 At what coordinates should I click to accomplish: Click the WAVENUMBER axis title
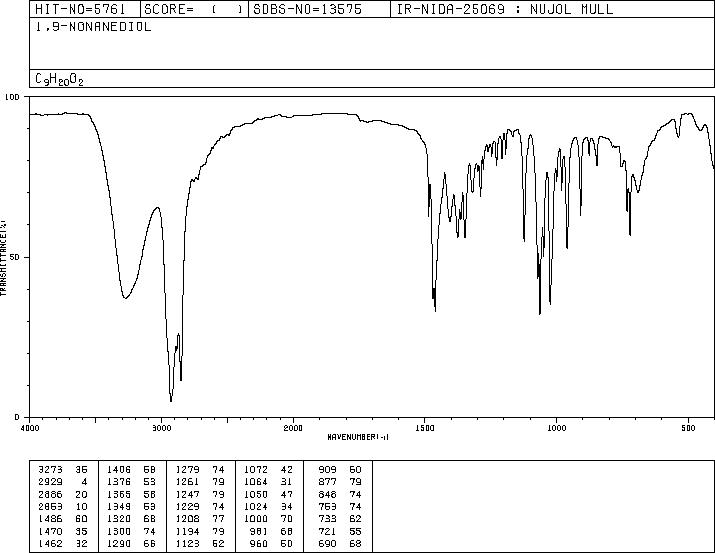point(358,437)
